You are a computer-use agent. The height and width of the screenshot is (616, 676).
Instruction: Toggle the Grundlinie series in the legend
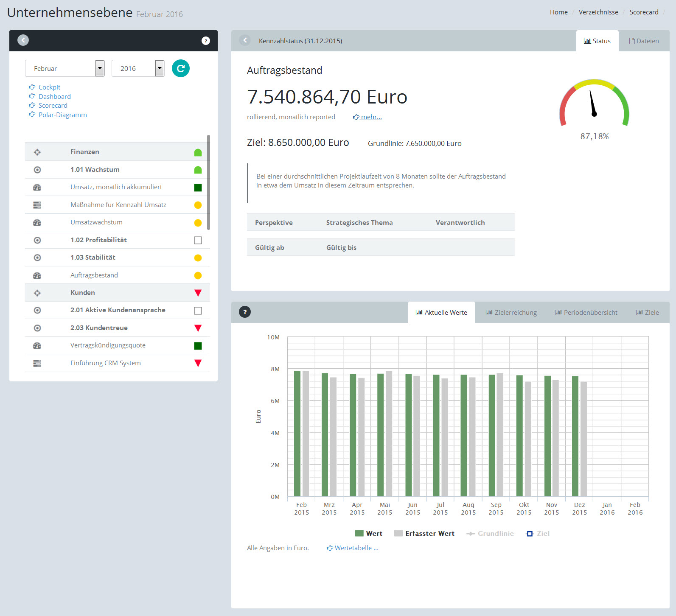[490, 533]
